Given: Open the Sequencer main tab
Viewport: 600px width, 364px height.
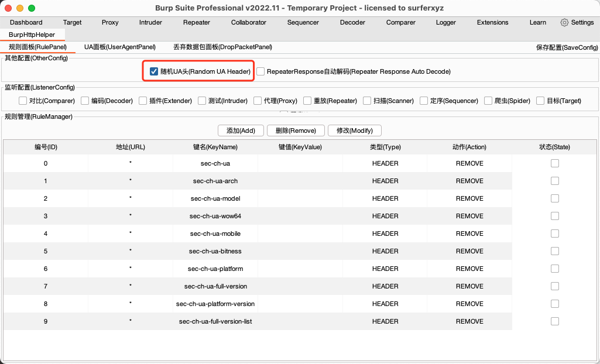Looking at the screenshot, I should click(303, 23).
